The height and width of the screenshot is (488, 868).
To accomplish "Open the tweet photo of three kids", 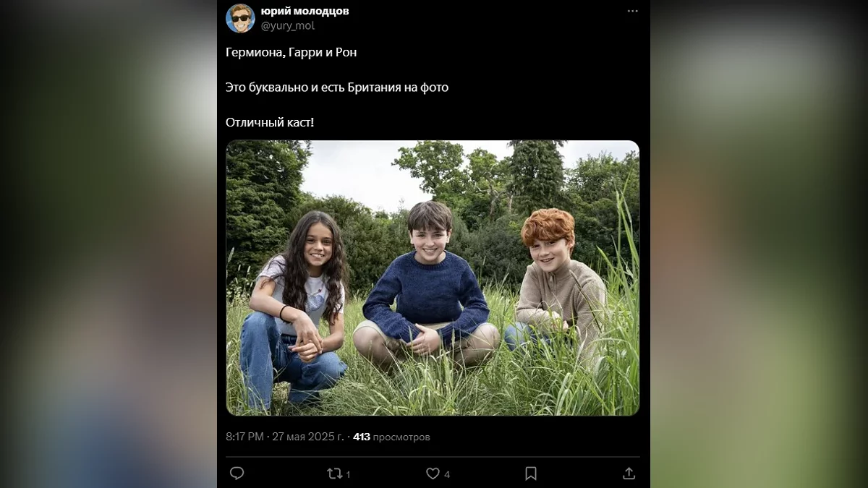I will (433, 278).
